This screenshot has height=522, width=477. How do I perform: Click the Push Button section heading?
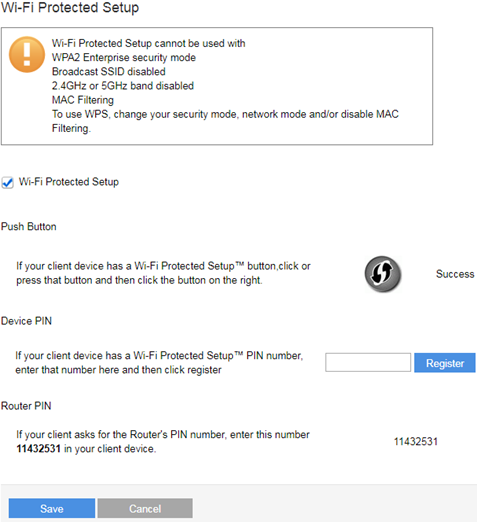(29, 226)
